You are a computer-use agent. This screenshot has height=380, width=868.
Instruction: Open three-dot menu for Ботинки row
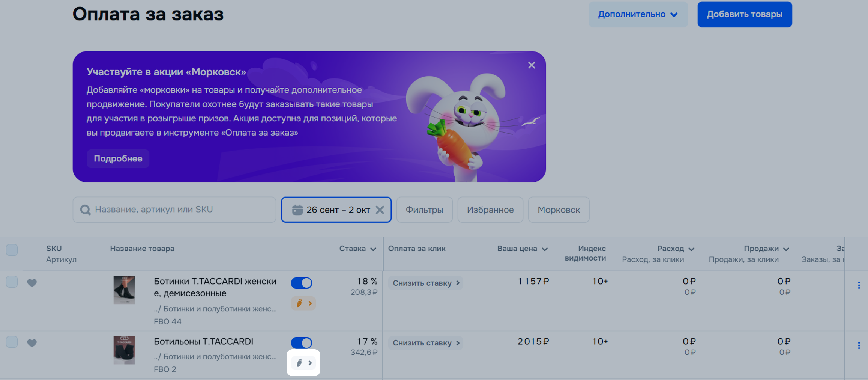point(859,285)
